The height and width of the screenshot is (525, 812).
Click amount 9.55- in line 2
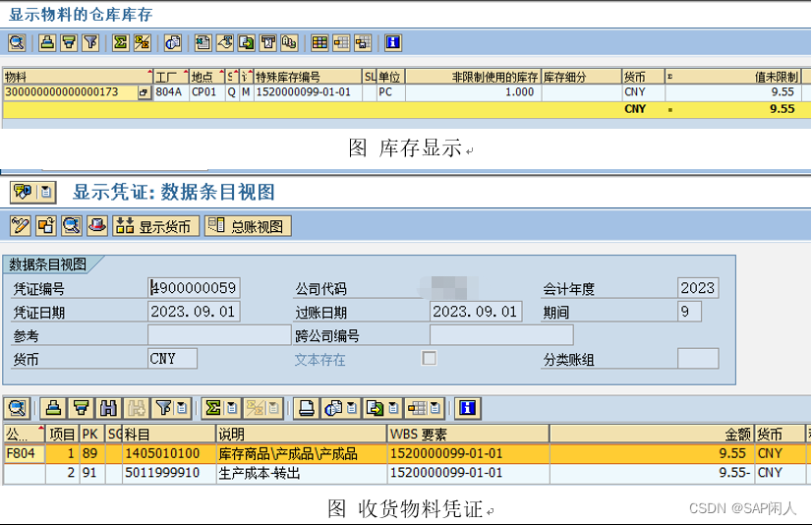click(x=652, y=473)
